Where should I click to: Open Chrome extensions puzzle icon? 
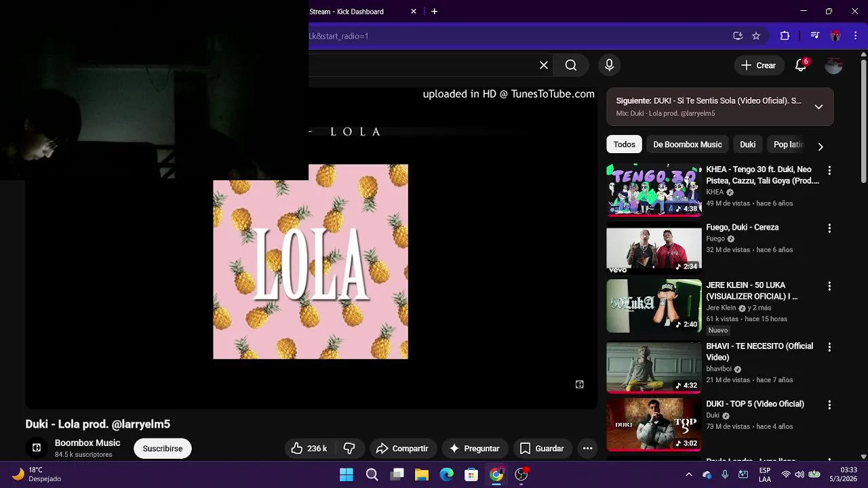(x=785, y=36)
